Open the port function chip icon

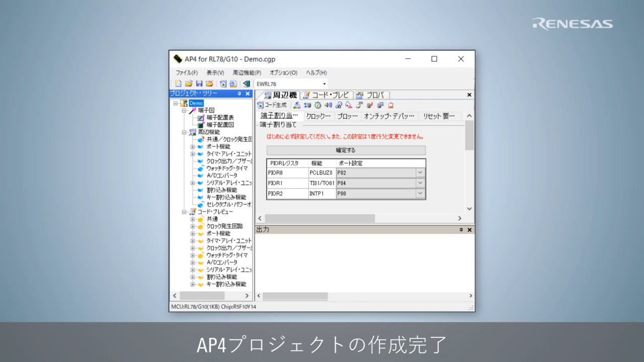point(307,105)
